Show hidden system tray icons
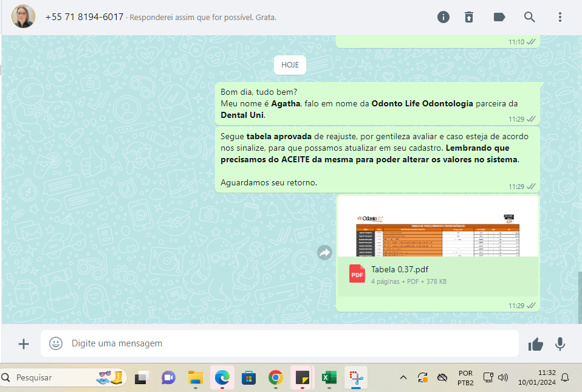This screenshot has height=392, width=582. [x=403, y=377]
